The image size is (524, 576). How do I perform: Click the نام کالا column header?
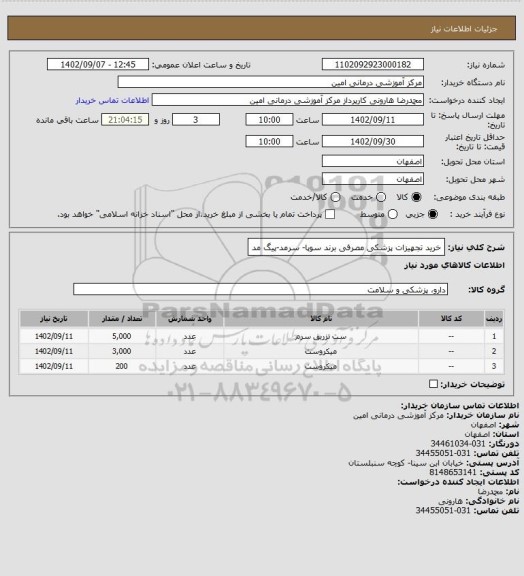(321, 318)
